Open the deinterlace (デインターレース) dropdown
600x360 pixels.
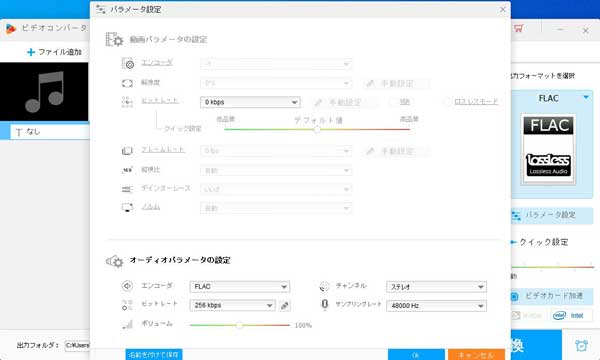pyautogui.click(x=276, y=189)
